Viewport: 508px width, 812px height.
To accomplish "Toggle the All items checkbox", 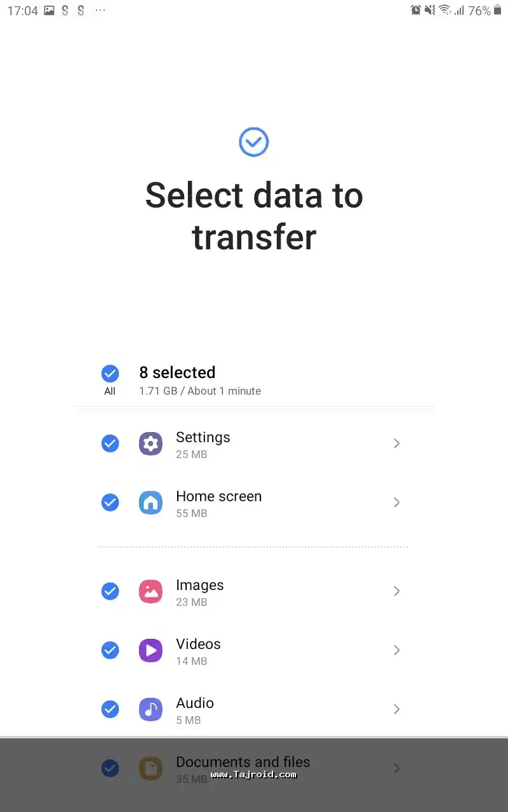I will pyautogui.click(x=110, y=373).
